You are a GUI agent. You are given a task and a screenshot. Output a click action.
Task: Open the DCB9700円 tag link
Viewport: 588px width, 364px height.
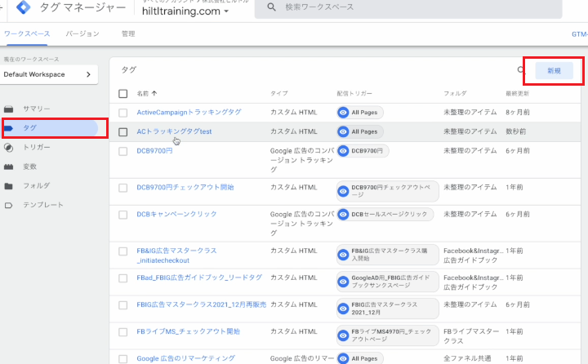point(154,151)
